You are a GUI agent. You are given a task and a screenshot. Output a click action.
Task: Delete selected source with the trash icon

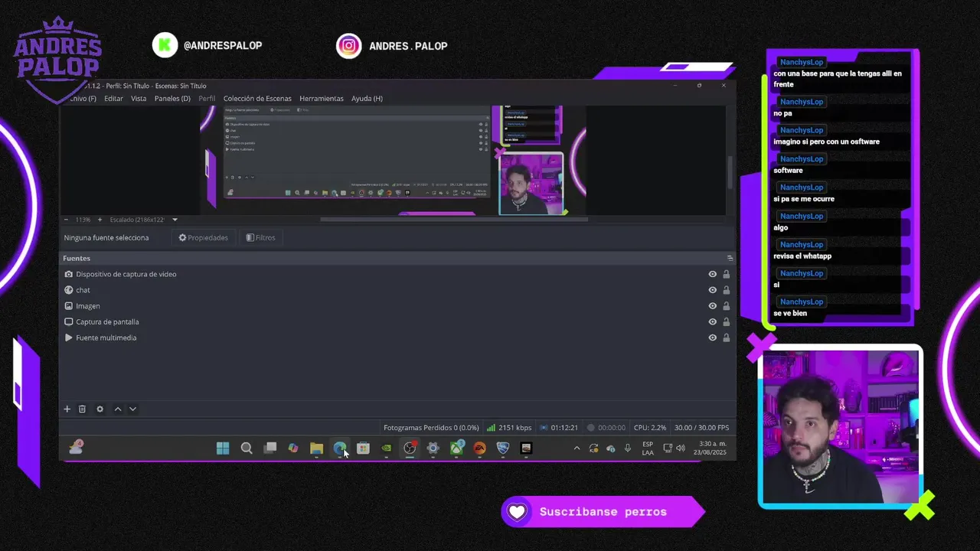pyautogui.click(x=82, y=409)
